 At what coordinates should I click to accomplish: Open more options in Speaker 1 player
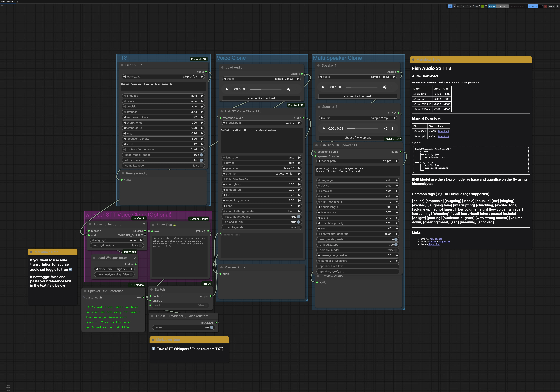(x=392, y=87)
